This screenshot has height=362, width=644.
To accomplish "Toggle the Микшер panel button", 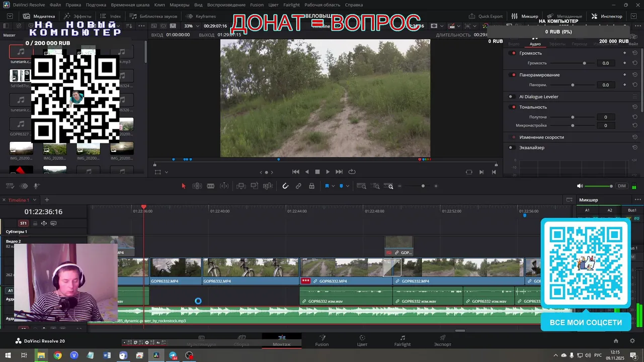I will tap(524, 16).
